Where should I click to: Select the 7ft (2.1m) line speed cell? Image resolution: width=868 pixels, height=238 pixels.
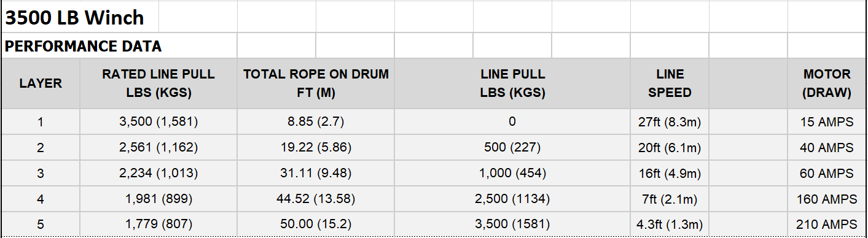670,199
